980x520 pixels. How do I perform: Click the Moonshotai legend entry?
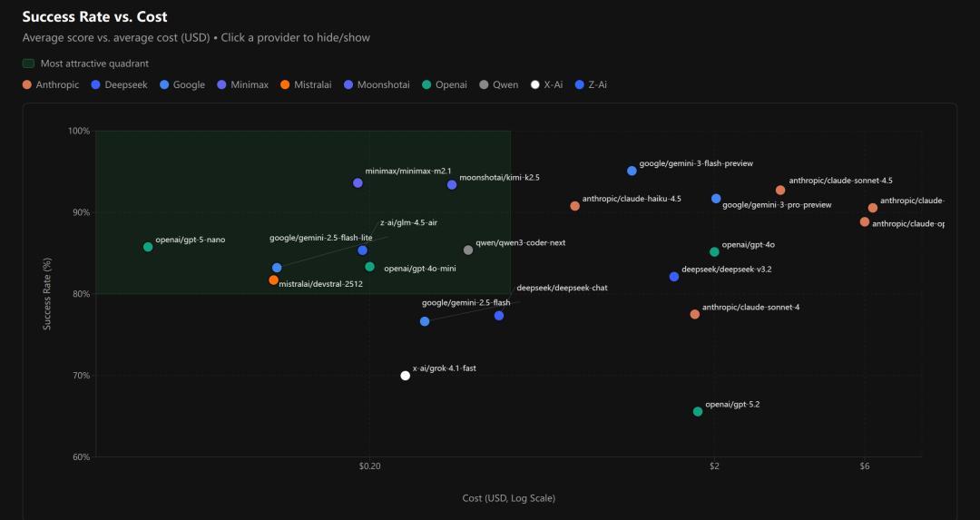[x=376, y=84]
